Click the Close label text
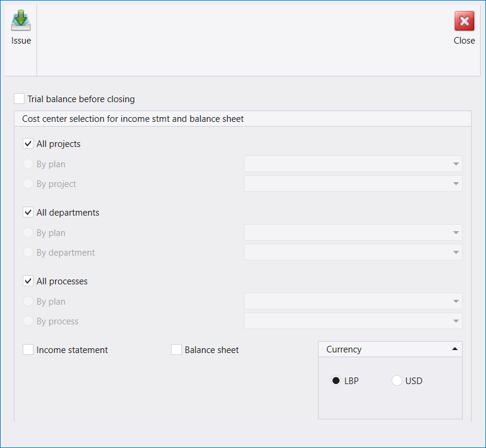This screenshot has height=448, width=486. [x=464, y=41]
